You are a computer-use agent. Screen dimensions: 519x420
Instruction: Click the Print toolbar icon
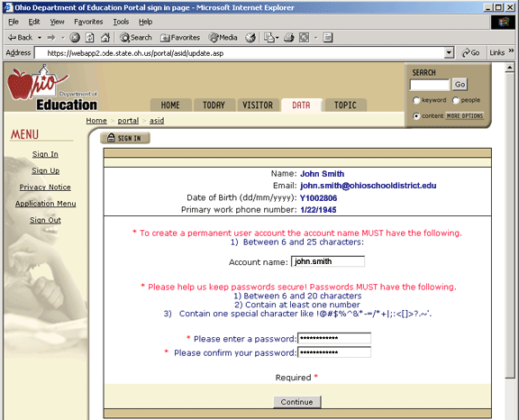(289, 38)
